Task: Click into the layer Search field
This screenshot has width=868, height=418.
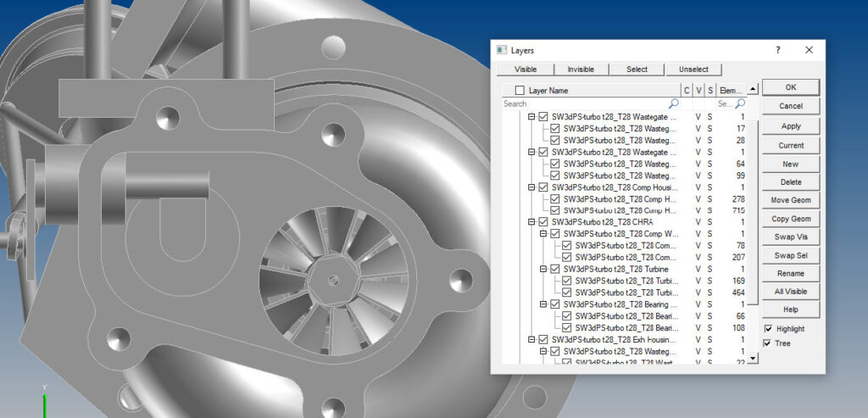Action: (x=585, y=103)
